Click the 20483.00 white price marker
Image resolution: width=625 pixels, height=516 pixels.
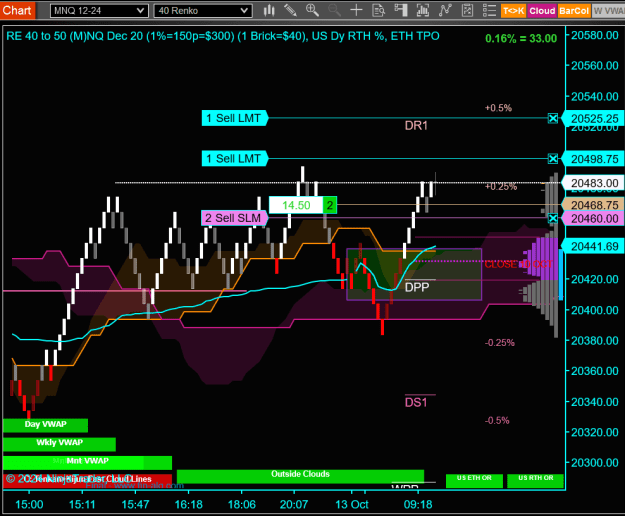[593, 183]
